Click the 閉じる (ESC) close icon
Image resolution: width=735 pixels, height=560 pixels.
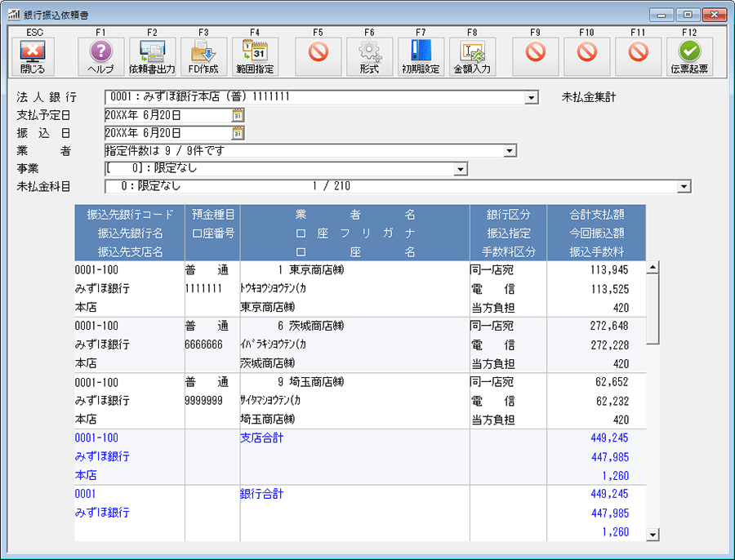[x=33, y=56]
